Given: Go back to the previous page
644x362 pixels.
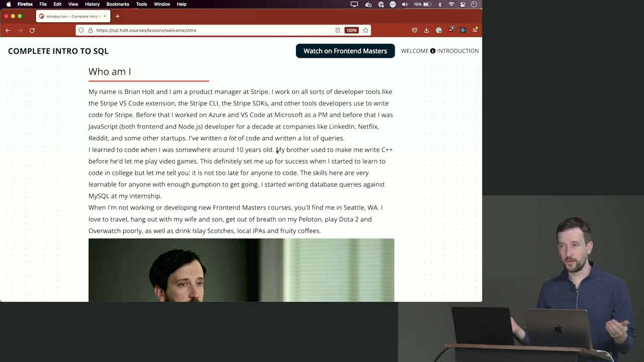Looking at the screenshot, I should coord(8,30).
